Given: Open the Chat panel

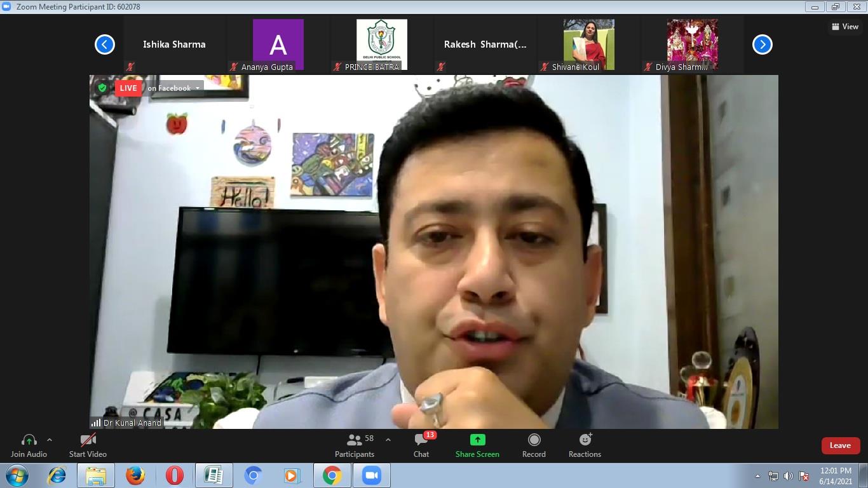Looking at the screenshot, I should pyautogui.click(x=421, y=445).
